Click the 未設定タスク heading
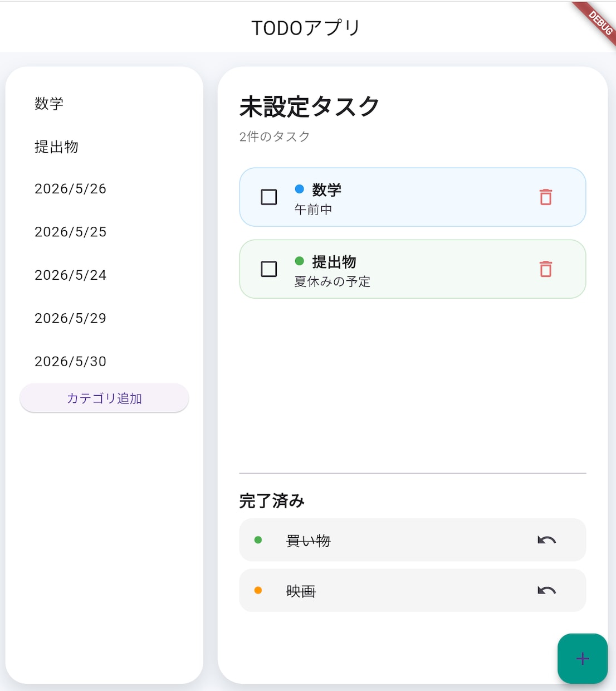The height and width of the screenshot is (691, 616). point(310,106)
